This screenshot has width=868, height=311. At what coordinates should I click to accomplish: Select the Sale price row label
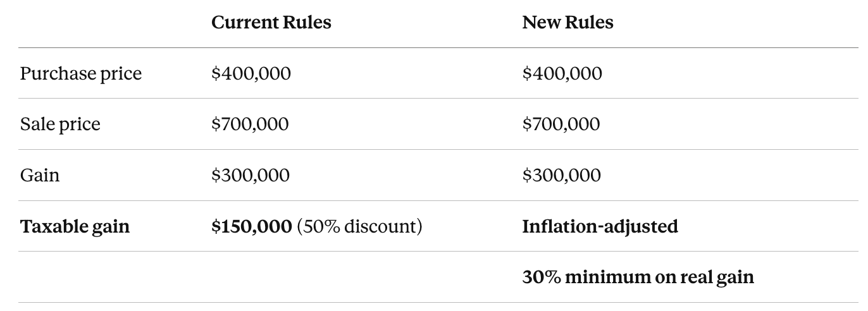(x=60, y=125)
